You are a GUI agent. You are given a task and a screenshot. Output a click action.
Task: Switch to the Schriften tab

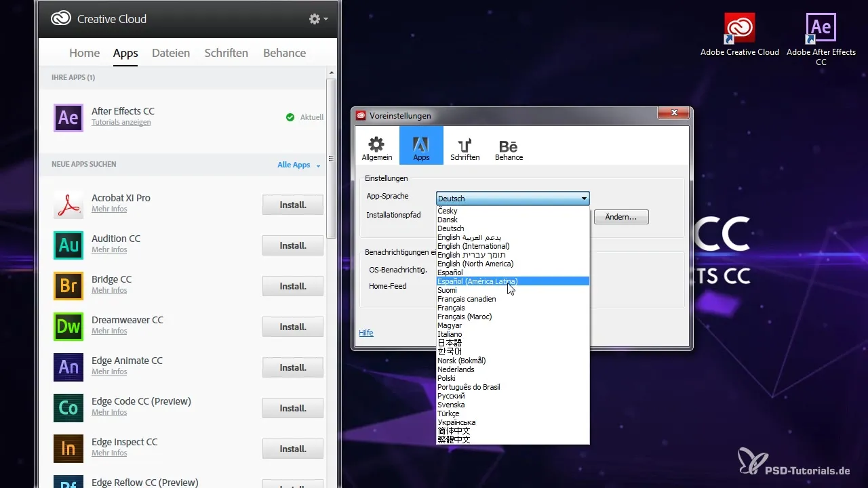[x=226, y=53]
